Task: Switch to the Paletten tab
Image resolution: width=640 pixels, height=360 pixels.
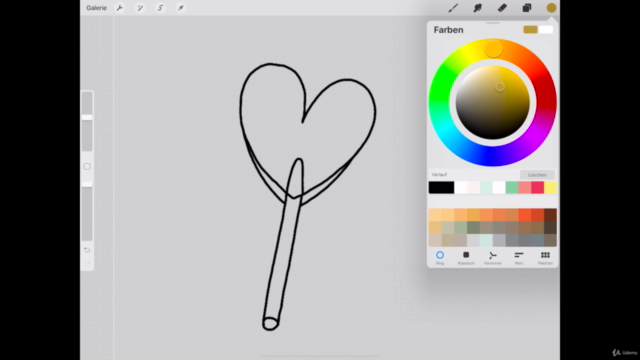Action: coord(545,258)
